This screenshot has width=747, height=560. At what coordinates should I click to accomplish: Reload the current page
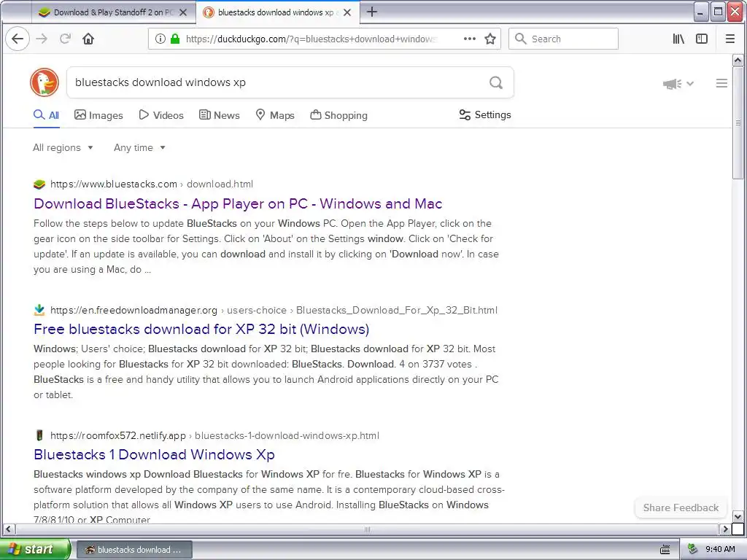[65, 39]
